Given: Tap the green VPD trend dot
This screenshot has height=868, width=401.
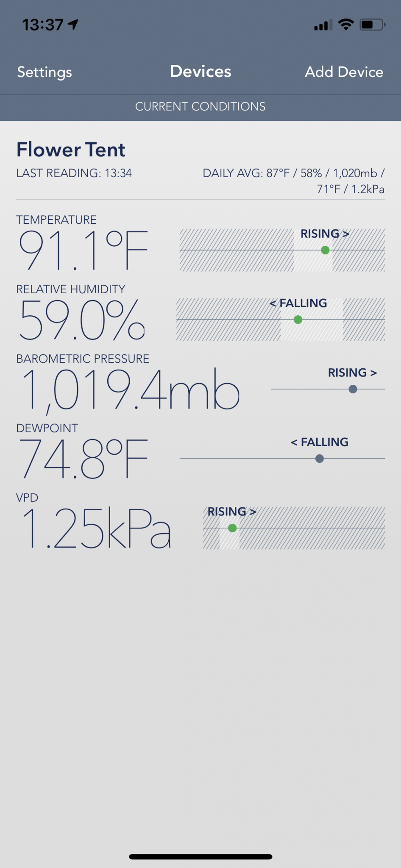Looking at the screenshot, I should 232,528.
